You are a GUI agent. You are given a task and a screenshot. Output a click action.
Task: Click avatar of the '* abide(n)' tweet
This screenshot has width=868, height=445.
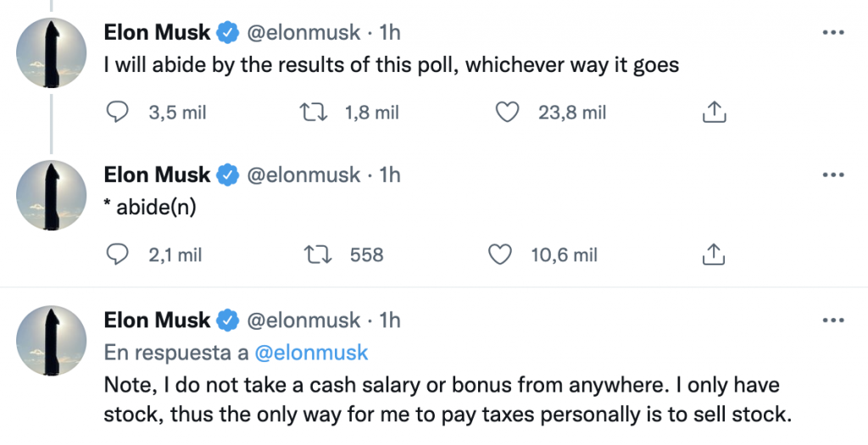click(x=52, y=195)
